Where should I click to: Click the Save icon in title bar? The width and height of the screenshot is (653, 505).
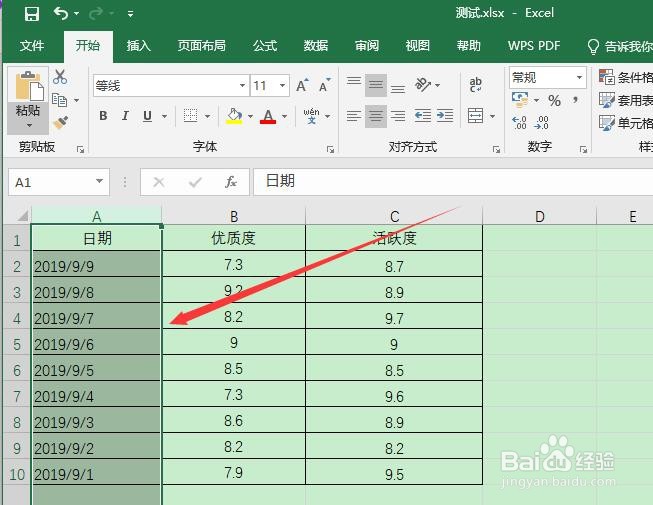coord(32,14)
